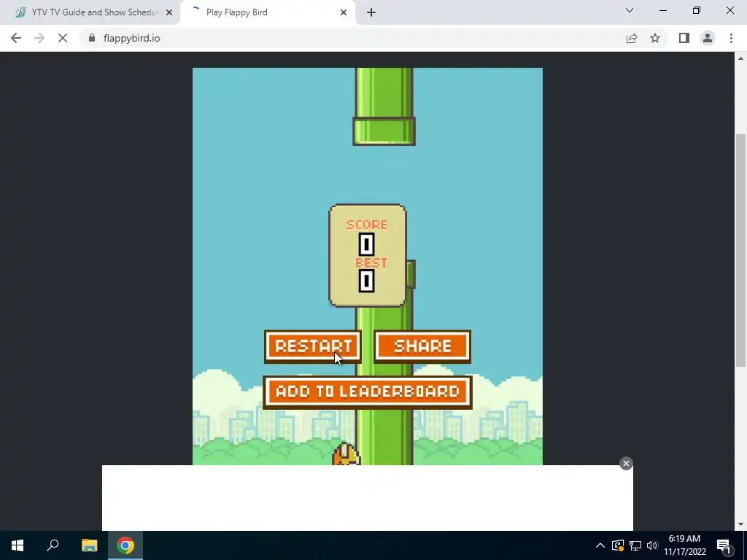Minimize the Chrome window

662,10
